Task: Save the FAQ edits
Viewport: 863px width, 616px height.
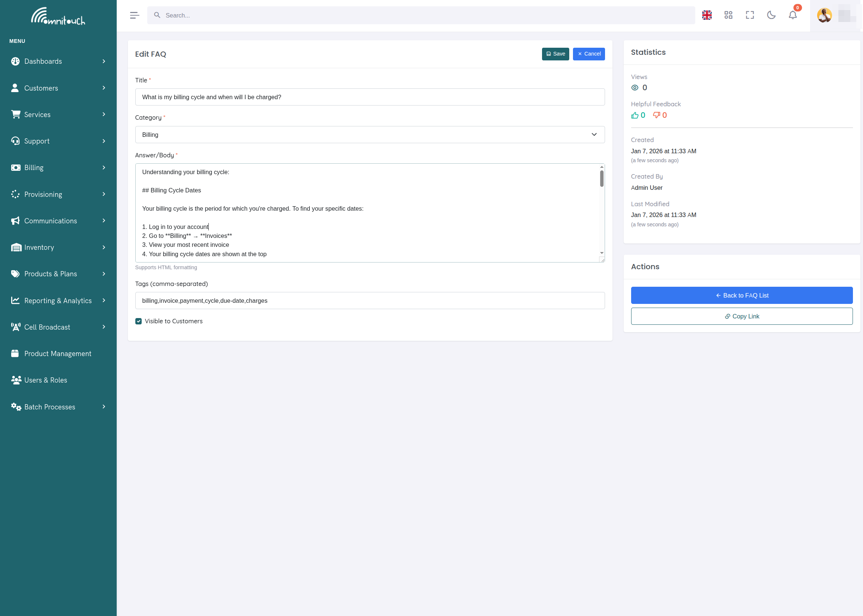Action: pyautogui.click(x=555, y=54)
